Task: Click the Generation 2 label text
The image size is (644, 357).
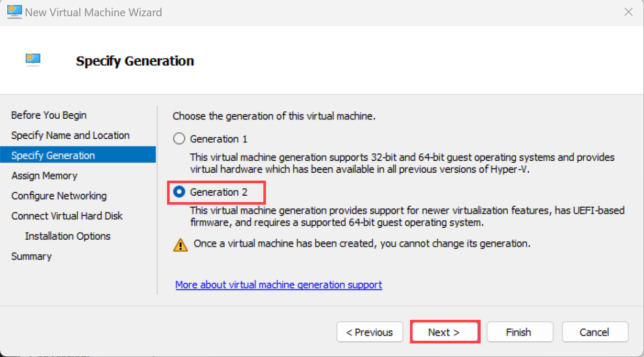Action: 218,192
